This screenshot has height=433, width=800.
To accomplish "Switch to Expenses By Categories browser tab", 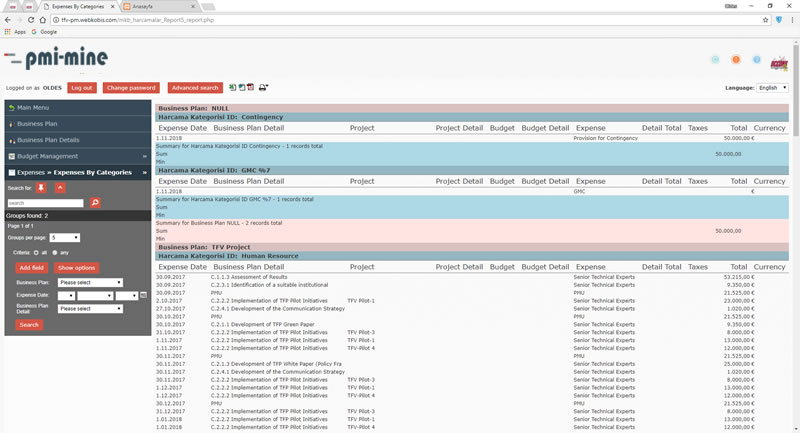I will click(78, 7).
